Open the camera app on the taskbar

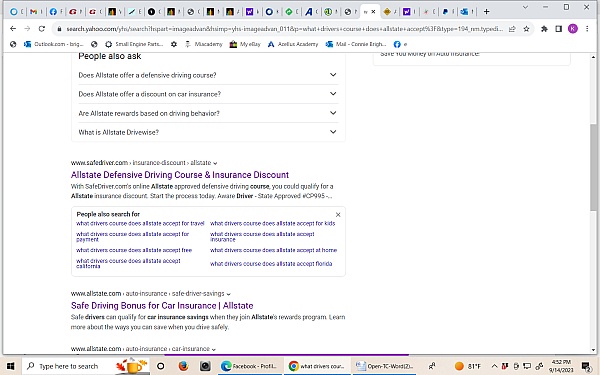point(205,366)
